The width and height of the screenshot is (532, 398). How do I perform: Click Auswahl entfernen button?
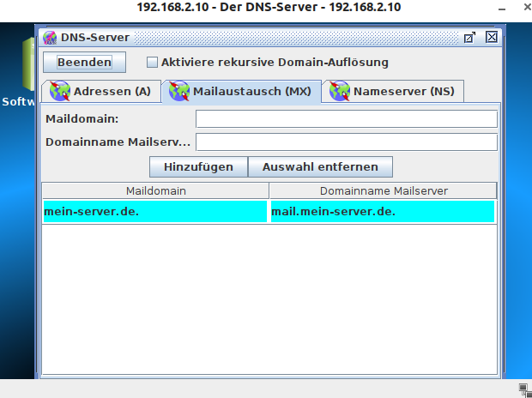pos(320,167)
